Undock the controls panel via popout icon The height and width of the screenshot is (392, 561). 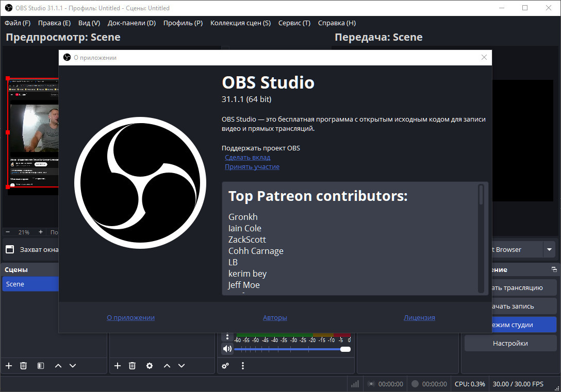pyautogui.click(x=554, y=269)
